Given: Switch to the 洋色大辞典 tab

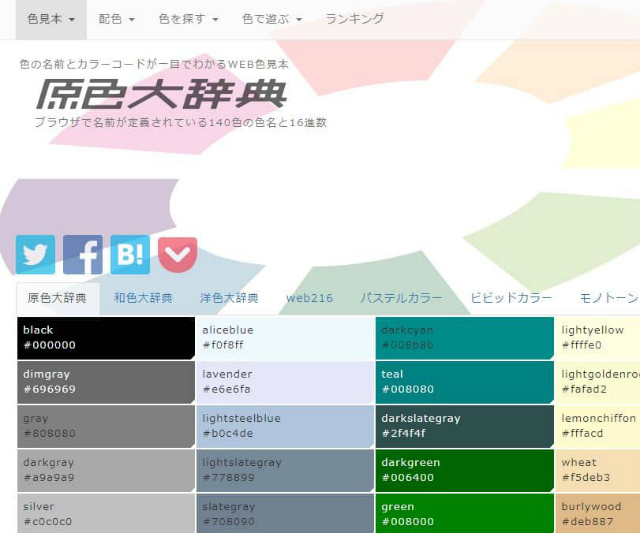Looking at the screenshot, I should [x=229, y=298].
